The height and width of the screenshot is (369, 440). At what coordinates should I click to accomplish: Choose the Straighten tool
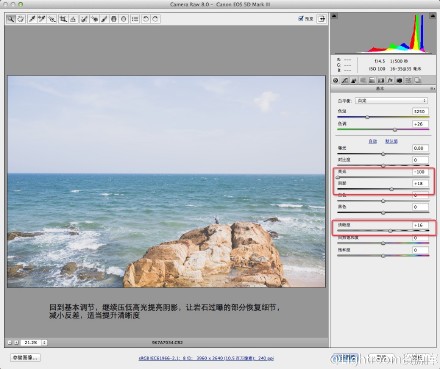73,19
